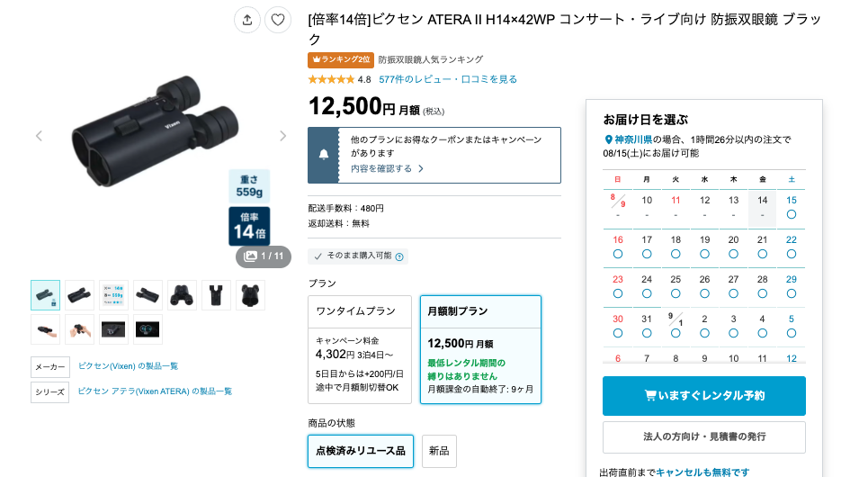Select the ワンタイムプラン plan option
Viewport: 868px width, 477px height.
(x=360, y=349)
